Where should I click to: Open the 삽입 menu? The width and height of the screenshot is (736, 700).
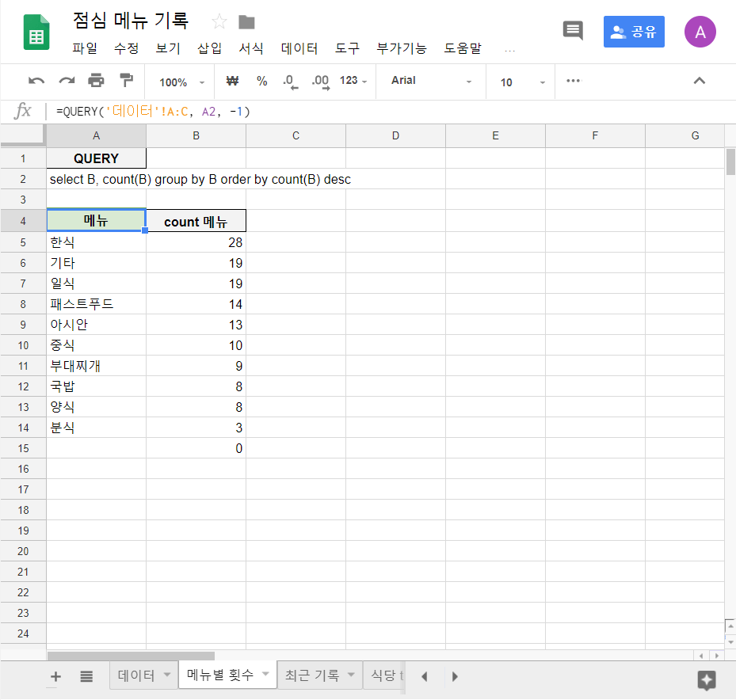208,48
